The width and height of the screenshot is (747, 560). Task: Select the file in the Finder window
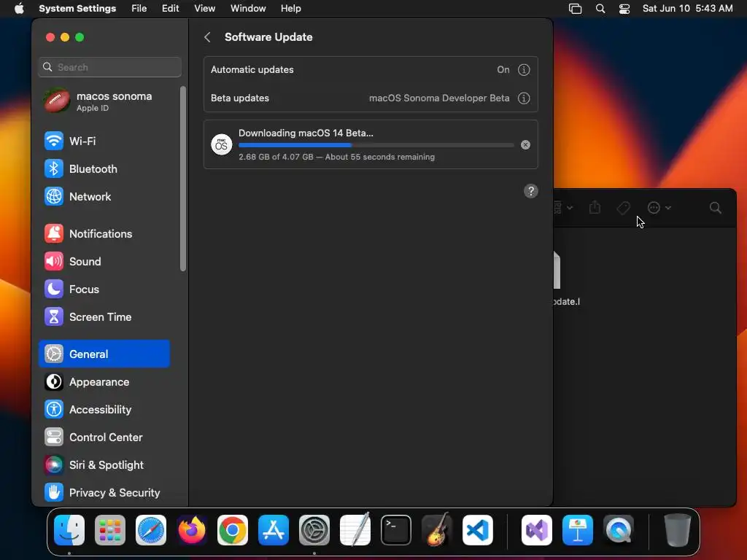click(x=557, y=270)
